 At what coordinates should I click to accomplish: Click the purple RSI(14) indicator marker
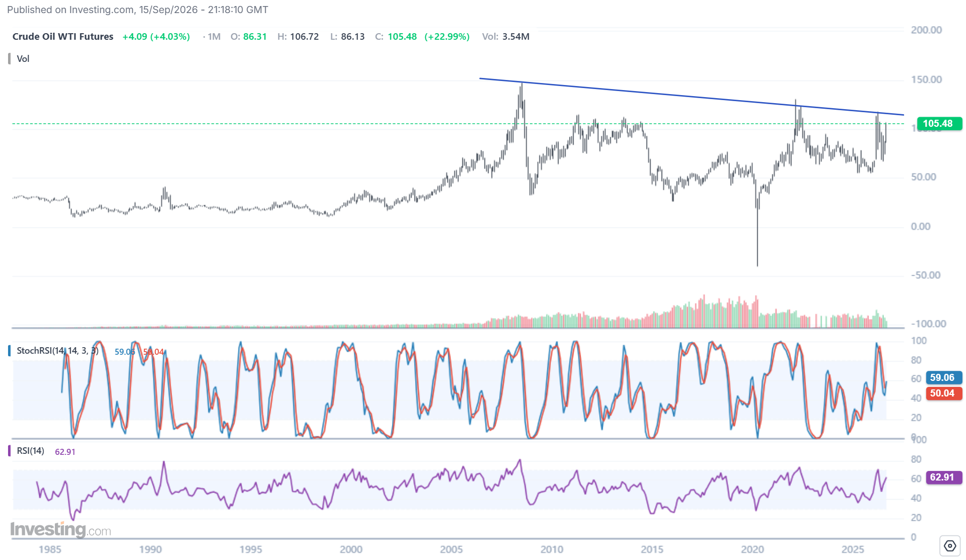click(9, 451)
